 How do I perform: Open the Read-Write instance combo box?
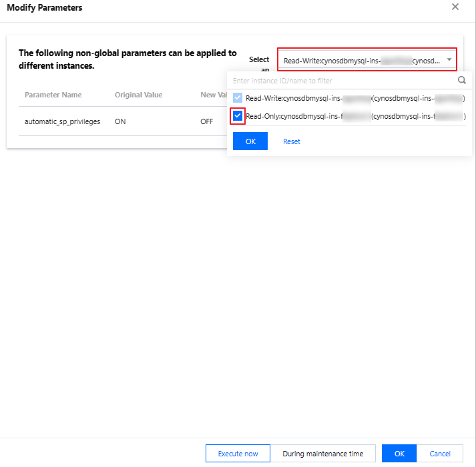[x=367, y=60]
